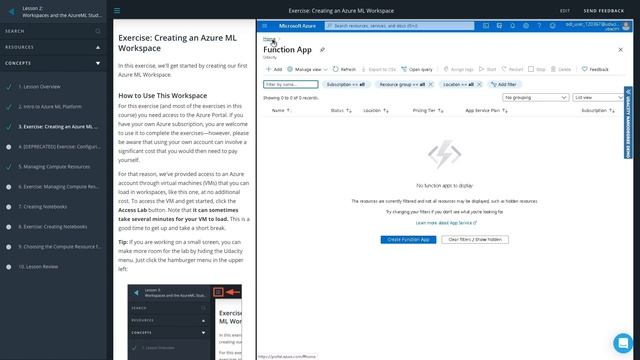Open Azure Cloud Shell icon
This screenshot has width=640, height=360.
486,26
